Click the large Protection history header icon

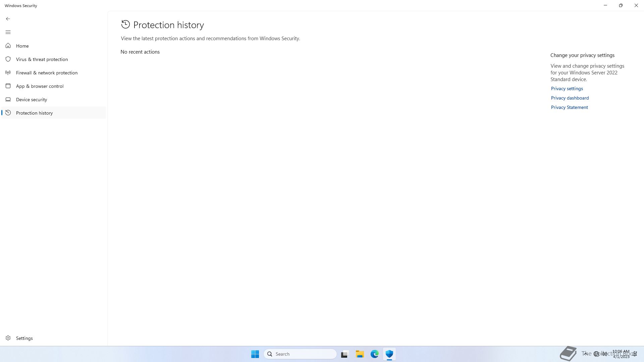tap(125, 24)
